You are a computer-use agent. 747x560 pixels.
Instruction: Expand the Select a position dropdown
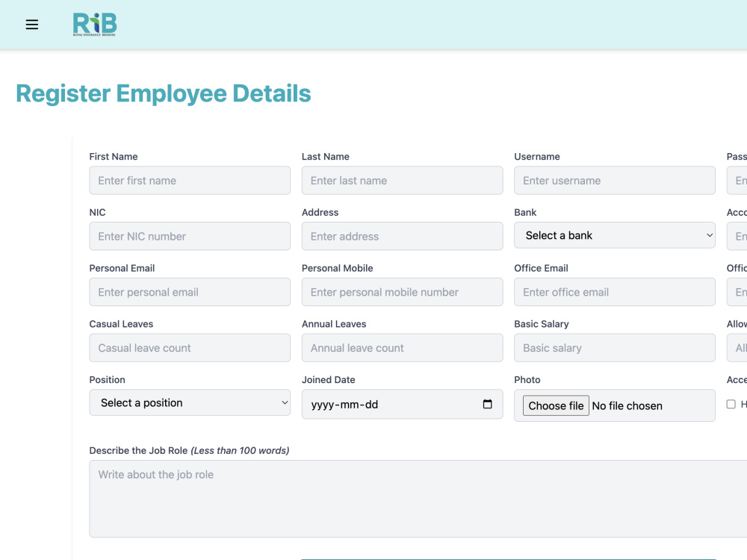190,402
